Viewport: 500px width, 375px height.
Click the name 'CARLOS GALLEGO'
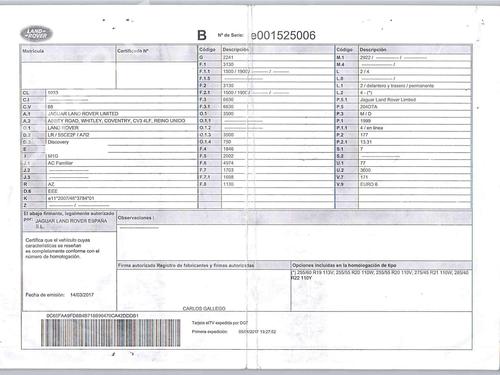[204, 309]
